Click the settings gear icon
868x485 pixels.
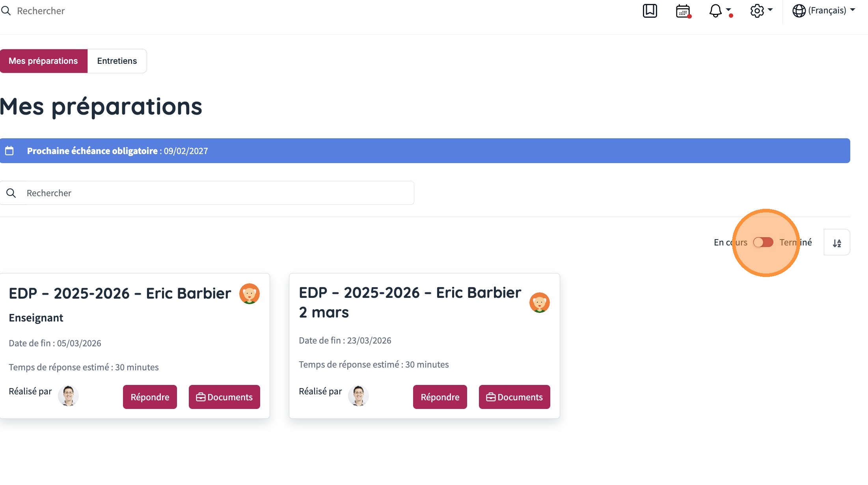click(x=757, y=11)
